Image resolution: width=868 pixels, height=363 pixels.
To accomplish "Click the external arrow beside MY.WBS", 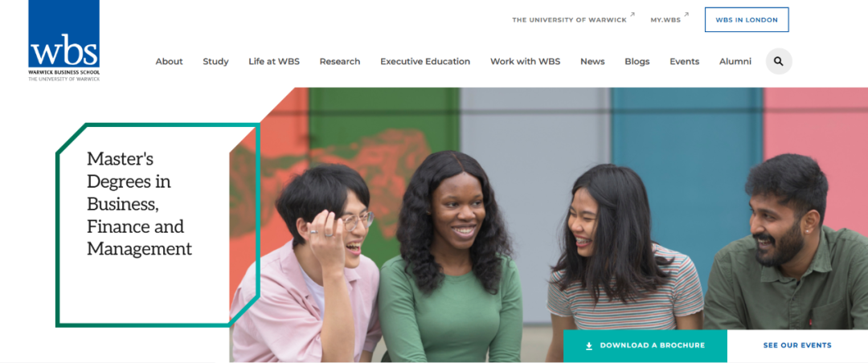I will pyautogui.click(x=686, y=15).
